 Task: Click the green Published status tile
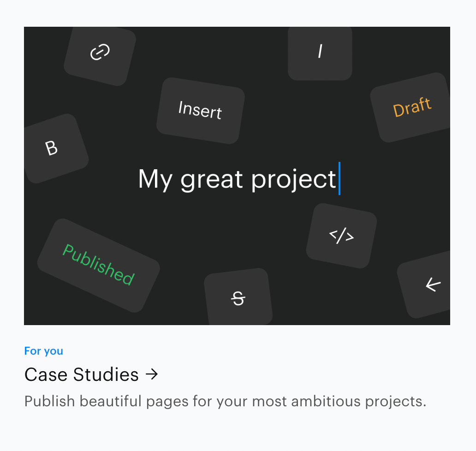[x=98, y=265]
